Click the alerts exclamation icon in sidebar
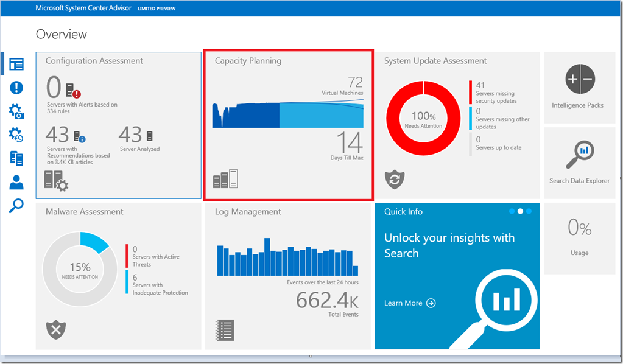This screenshot has width=623, height=364. [x=16, y=88]
